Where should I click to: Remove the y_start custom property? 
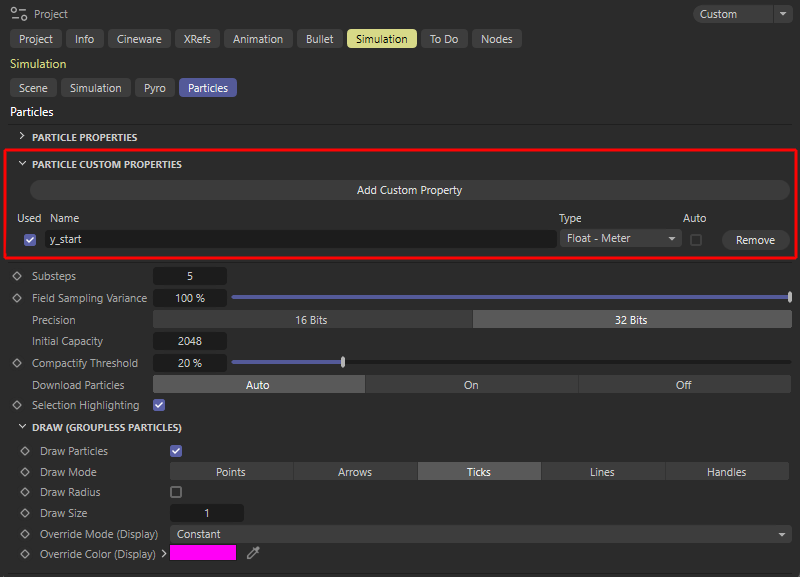click(755, 240)
